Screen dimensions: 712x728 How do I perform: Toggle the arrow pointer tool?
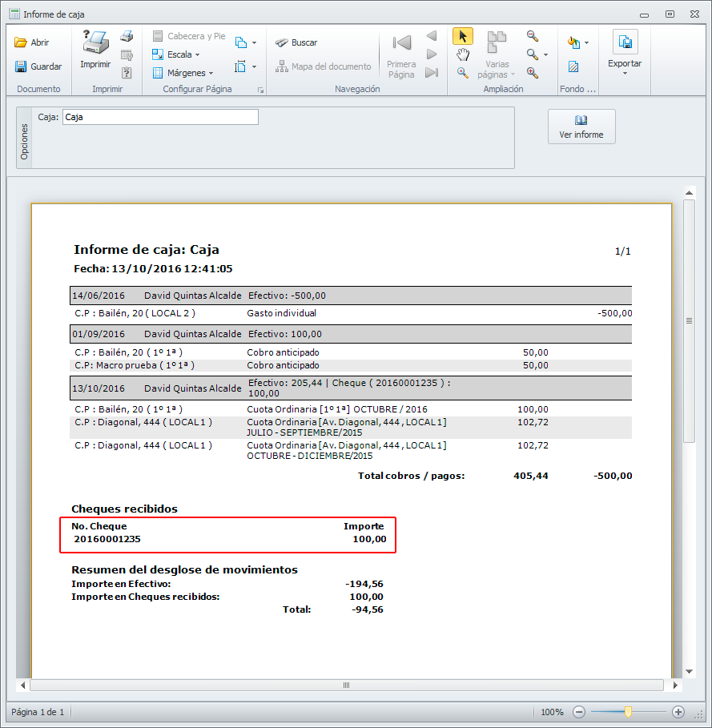click(x=462, y=36)
